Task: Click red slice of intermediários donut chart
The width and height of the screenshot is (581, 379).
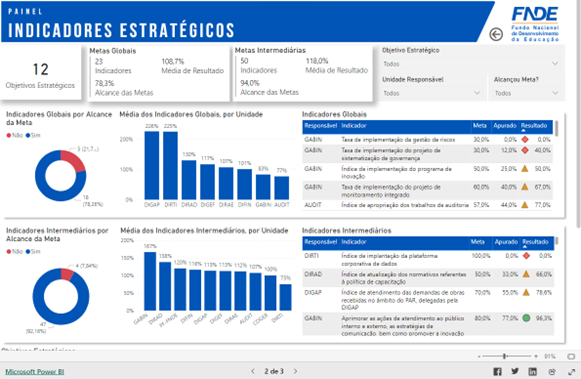Action: (x=67, y=275)
